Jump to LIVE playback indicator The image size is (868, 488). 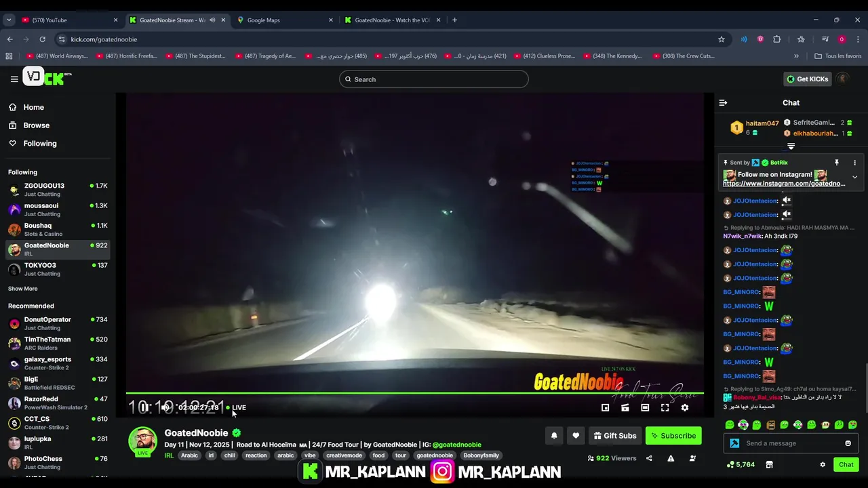236,407
